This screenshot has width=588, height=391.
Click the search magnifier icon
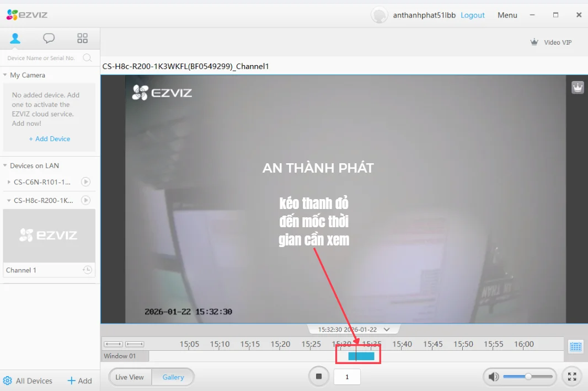[x=87, y=57]
